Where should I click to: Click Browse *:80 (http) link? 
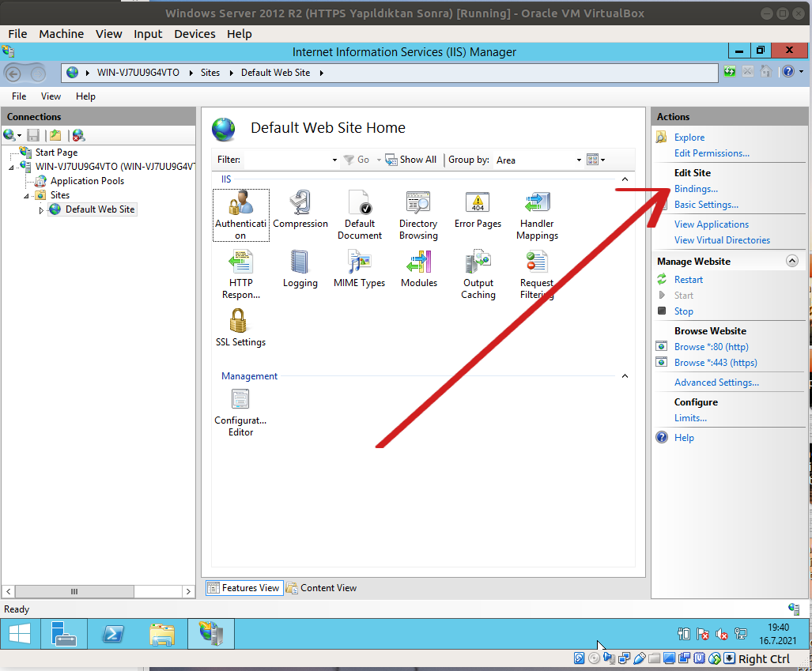(711, 347)
